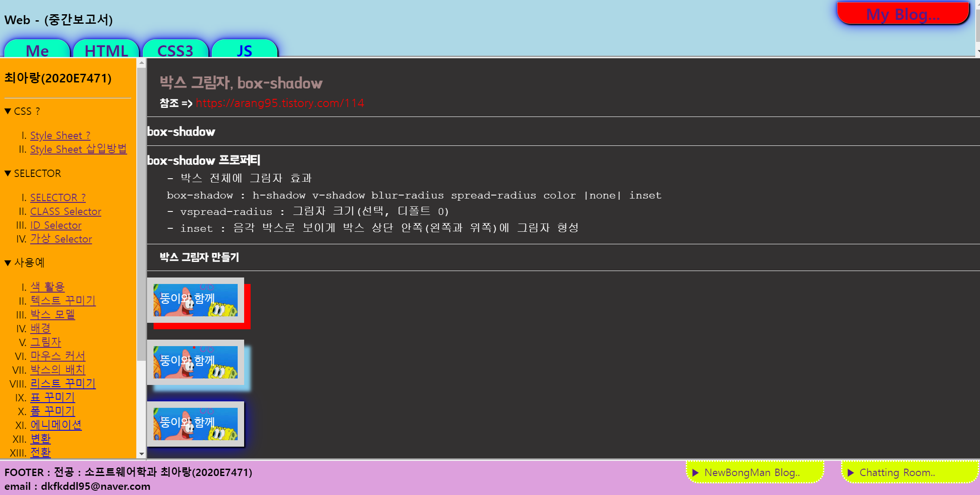Expand the Chatting Room footer arrow
980x495 pixels.
tap(851, 473)
